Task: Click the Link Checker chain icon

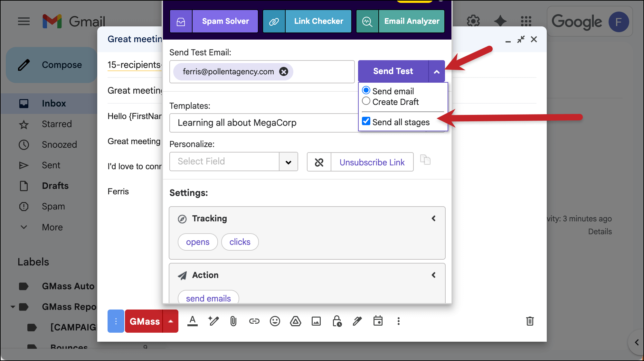Action: coord(274,22)
